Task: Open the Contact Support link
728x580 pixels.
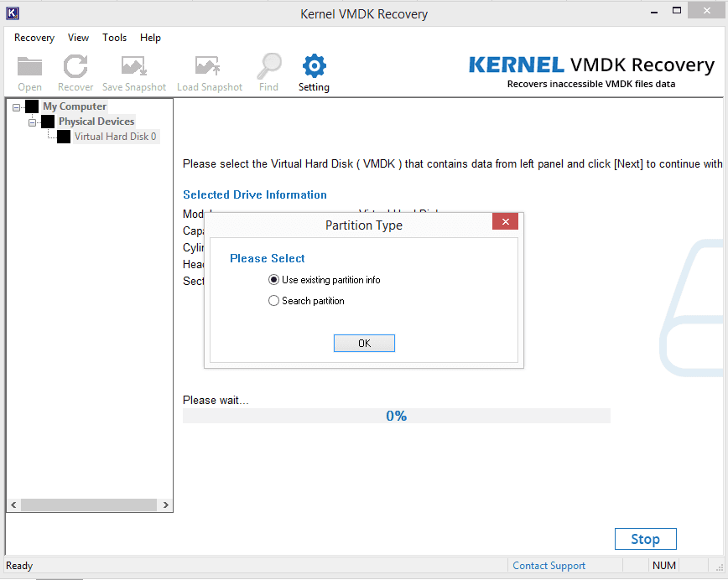Action: click(x=549, y=566)
